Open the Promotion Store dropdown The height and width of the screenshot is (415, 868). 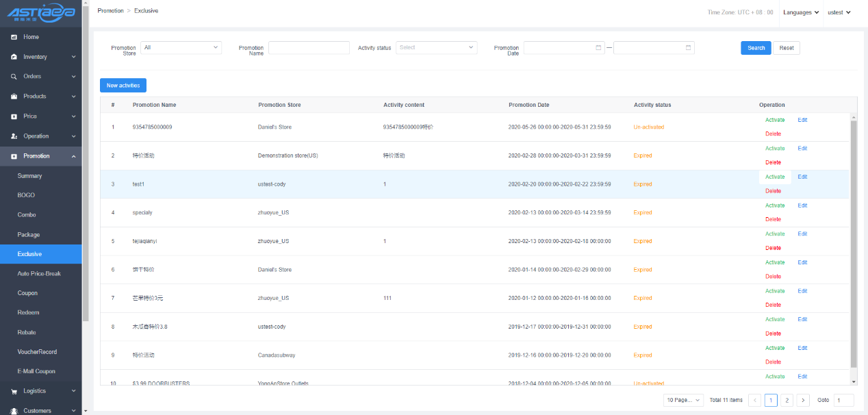point(181,47)
